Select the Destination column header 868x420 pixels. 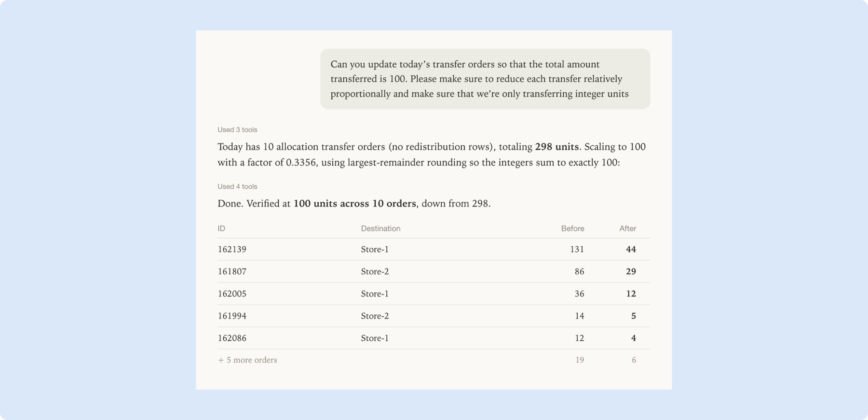380,228
